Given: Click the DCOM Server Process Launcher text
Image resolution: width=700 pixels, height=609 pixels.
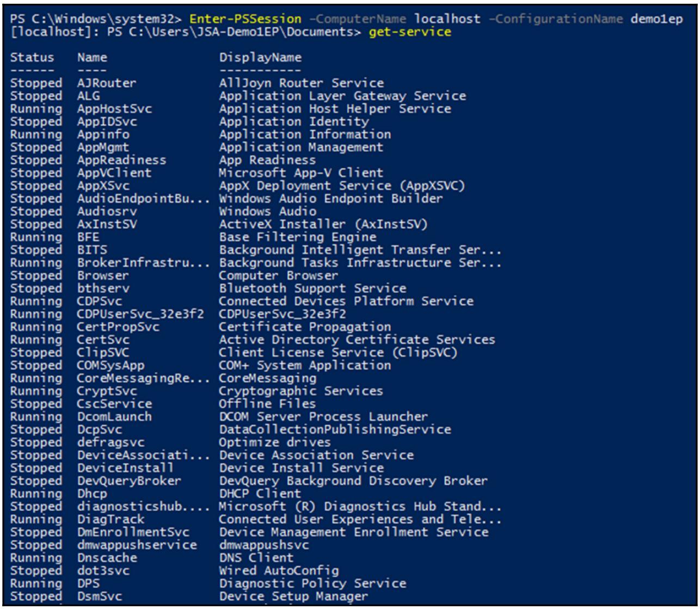Looking at the screenshot, I should (323, 417).
